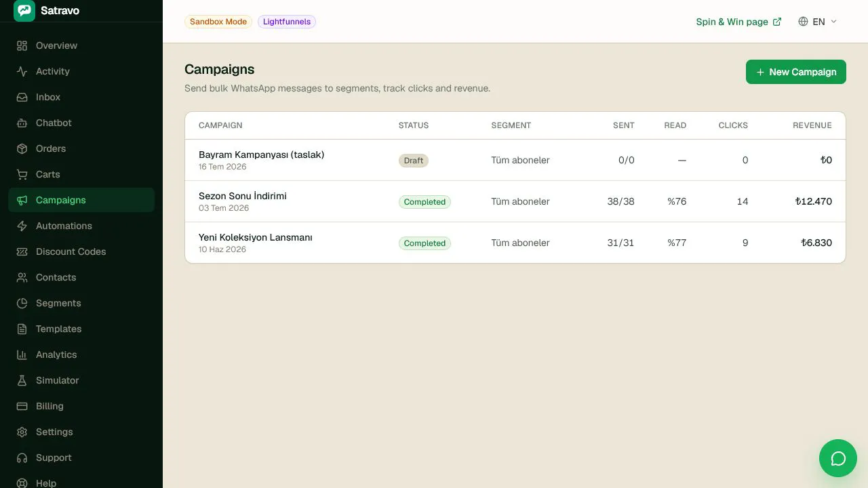Click the STATUS column header
Screen dimensions: 868x488
tap(414, 125)
